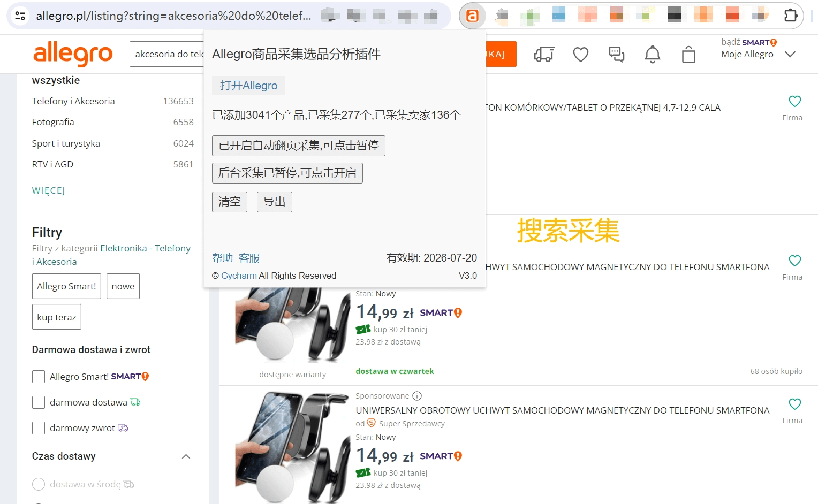Viewport: 818px width, 504px height.
Task: Click the Allegro extension icon in browser toolbar
Action: tap(472, 16)
